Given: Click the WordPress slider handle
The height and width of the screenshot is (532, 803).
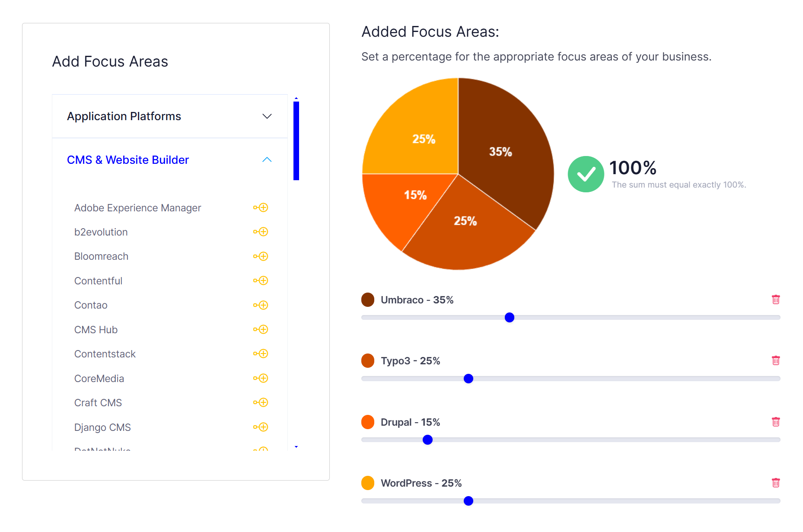Looking at the screenshot, I should [x=468, y=501].
